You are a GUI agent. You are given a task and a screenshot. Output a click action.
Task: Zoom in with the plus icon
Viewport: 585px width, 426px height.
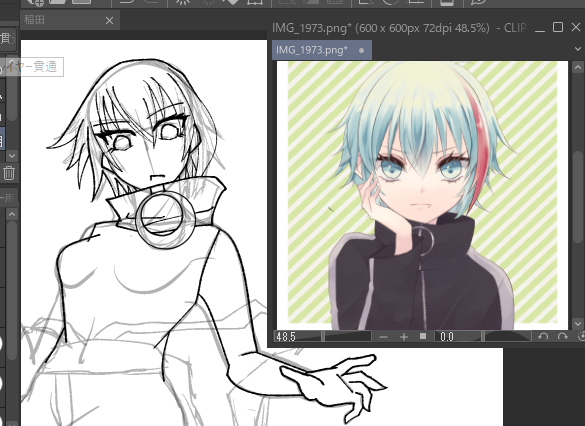(404, 337)
